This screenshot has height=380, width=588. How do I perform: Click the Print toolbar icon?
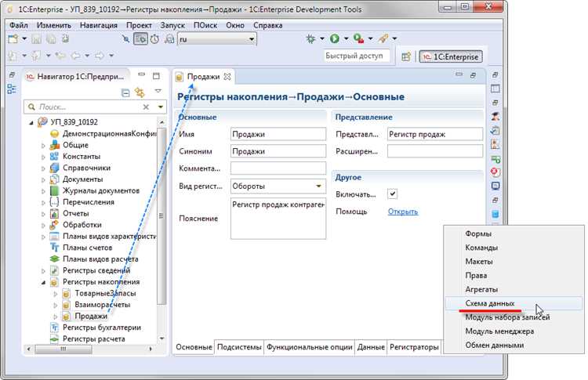[x=65, y=39]
